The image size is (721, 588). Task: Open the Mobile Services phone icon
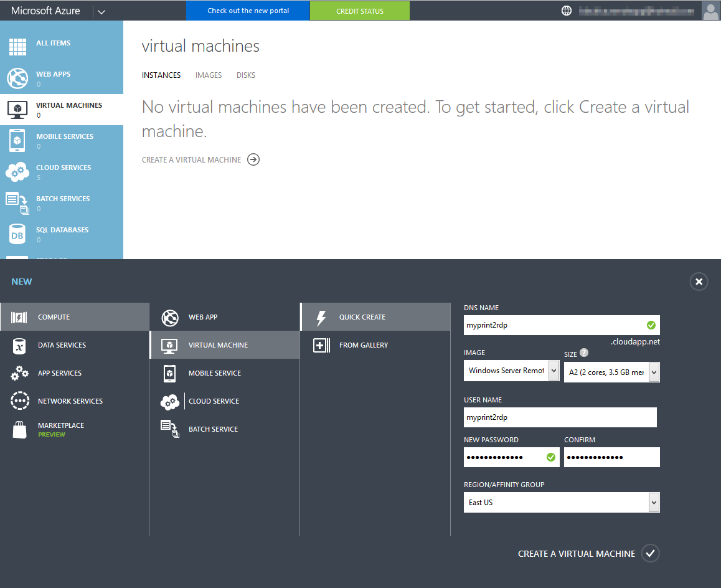(17, 140)
